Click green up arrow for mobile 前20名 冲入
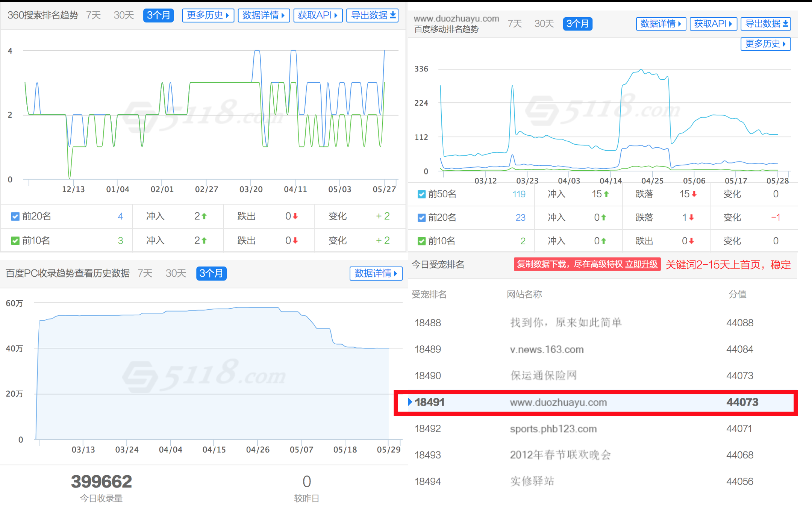The image size is (812, 521). (603, 218)
